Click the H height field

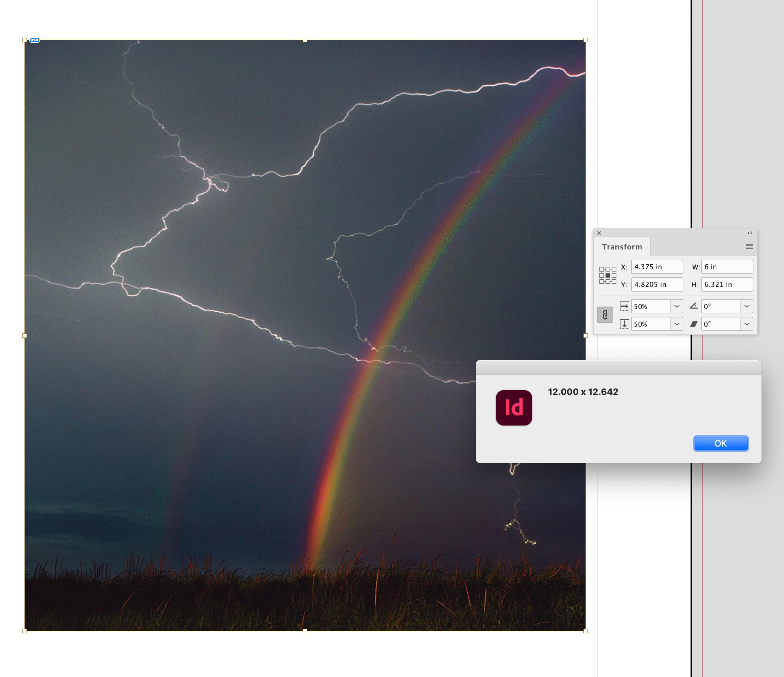click(x=727, y=284)
